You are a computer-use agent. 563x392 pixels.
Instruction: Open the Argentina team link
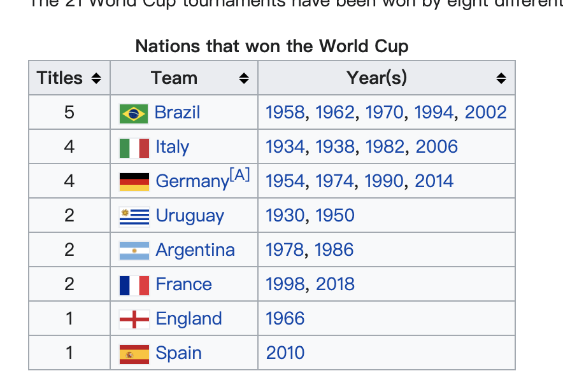click(195, 249)
